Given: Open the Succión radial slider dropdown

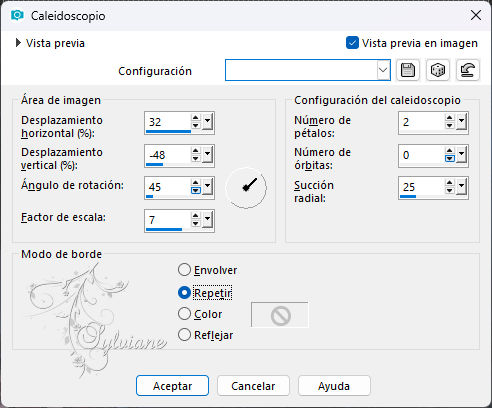Looking at the screenshot, I should 462,188.
